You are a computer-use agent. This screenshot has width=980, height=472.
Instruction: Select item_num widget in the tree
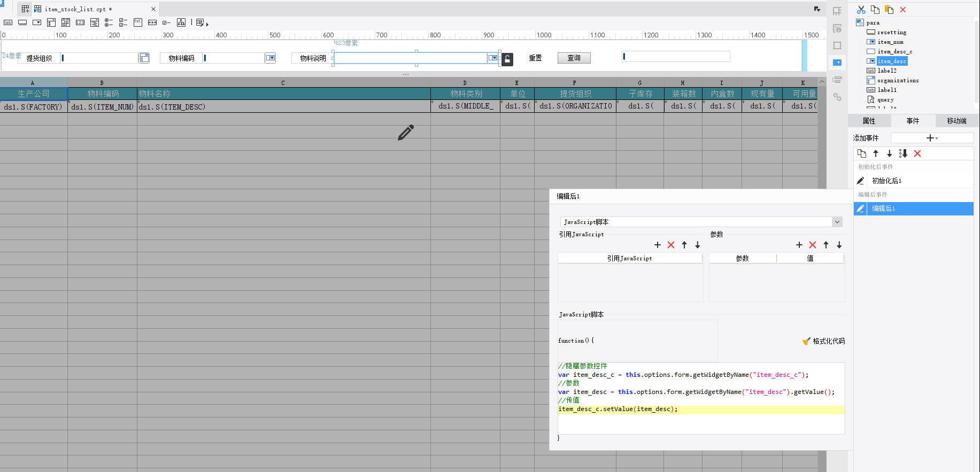tap(890, 42)
